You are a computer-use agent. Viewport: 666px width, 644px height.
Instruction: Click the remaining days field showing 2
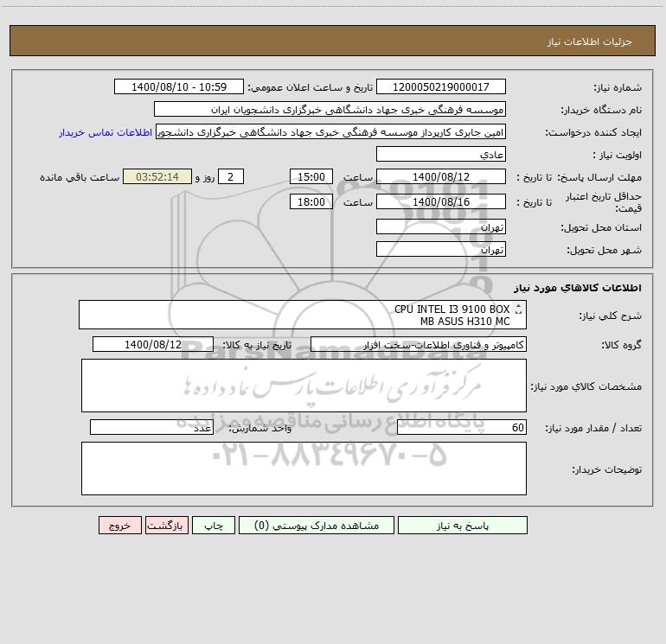(231, 176)
